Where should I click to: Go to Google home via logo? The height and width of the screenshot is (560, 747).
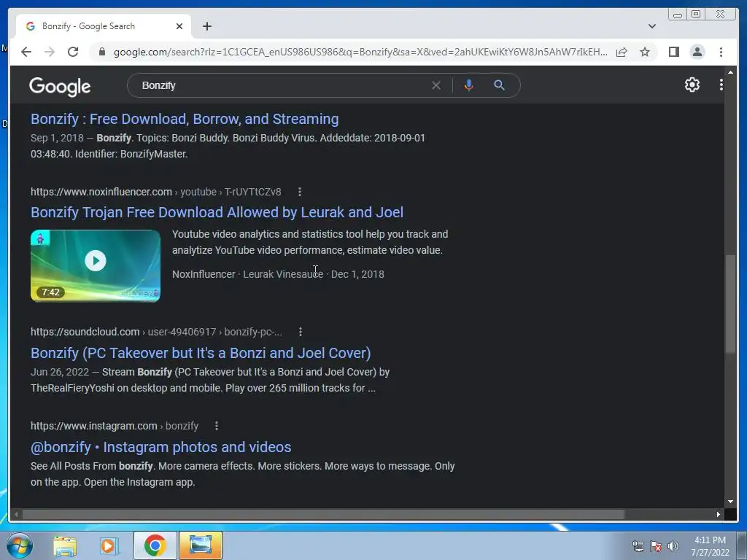[x=60, y=86]
